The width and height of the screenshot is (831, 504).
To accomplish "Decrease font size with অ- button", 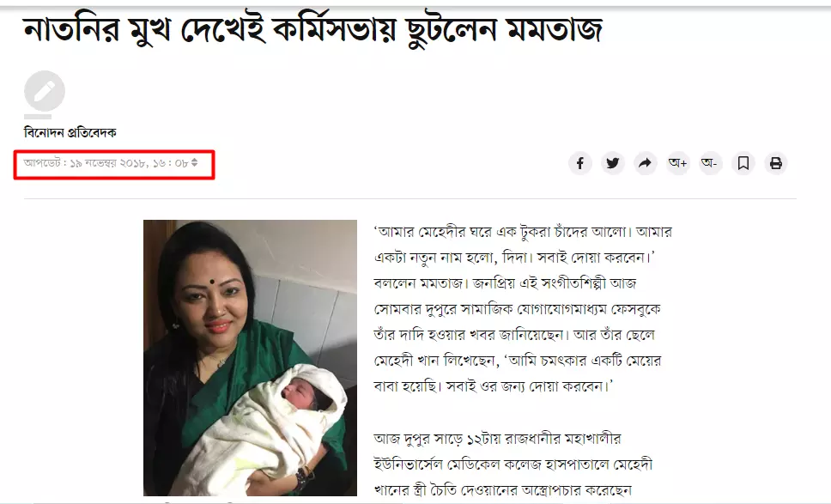I will [x=710, y=163].
